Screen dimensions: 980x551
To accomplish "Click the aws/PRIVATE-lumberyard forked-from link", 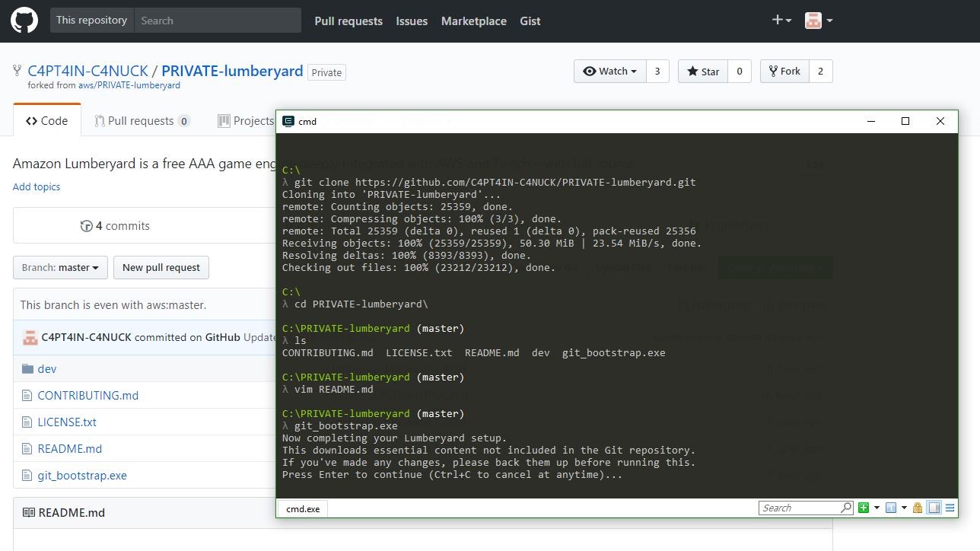I will pos(129,85).
